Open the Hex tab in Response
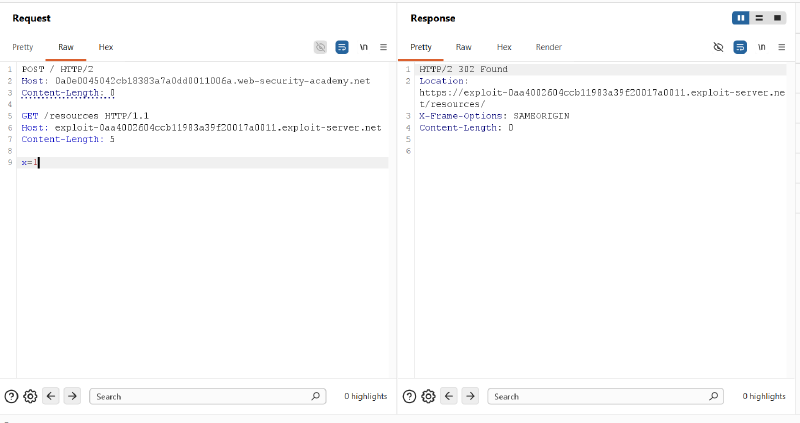This screenshot has width=800, height=423. point(504,47)
